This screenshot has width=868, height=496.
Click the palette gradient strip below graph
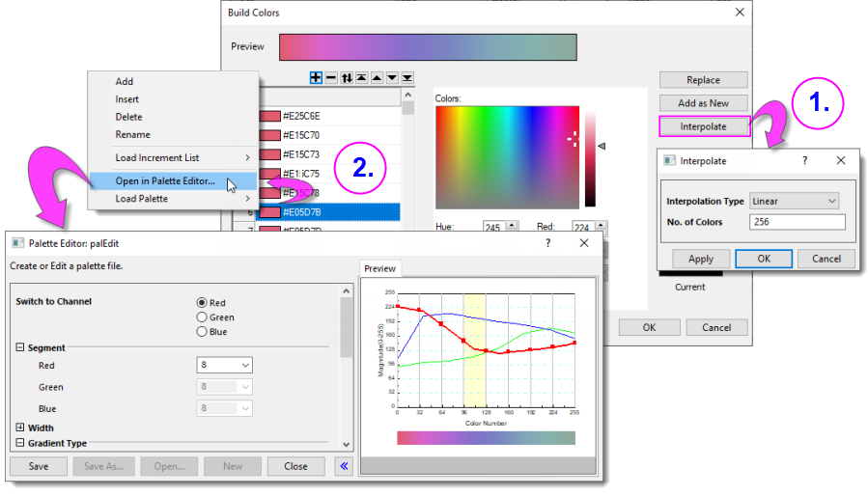[x=486, y=438]
